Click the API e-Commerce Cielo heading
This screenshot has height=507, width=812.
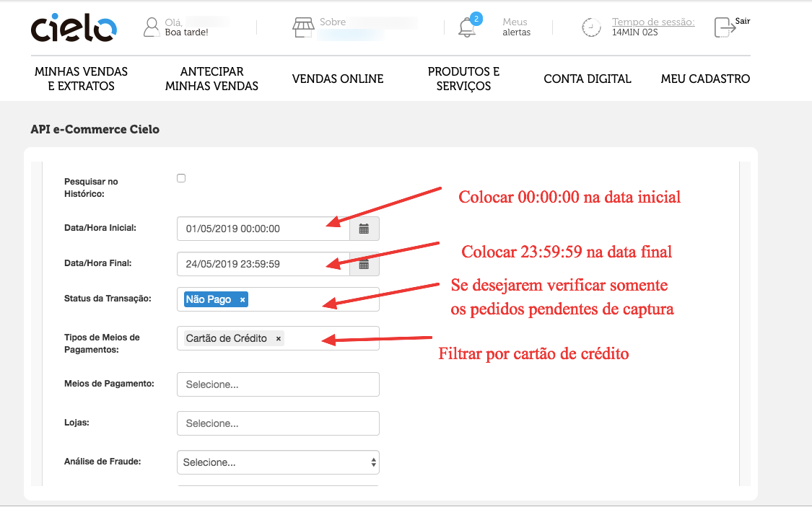click(x=95, y=129)
